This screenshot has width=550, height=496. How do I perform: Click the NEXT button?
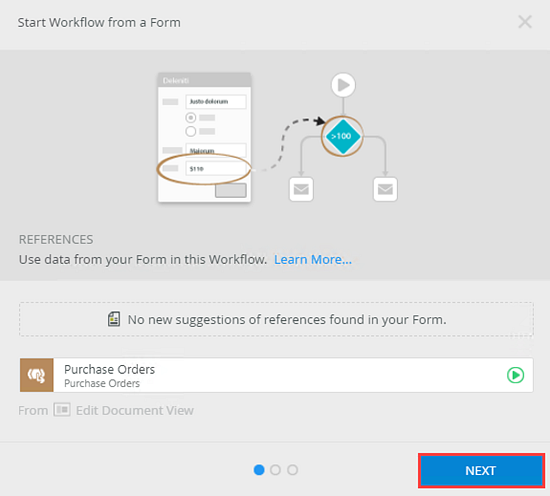pos(481,470)
